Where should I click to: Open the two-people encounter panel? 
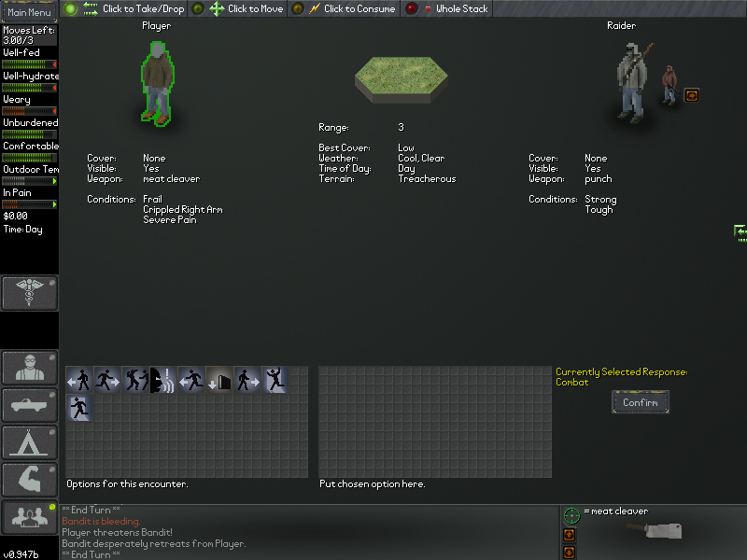[29, 517]
